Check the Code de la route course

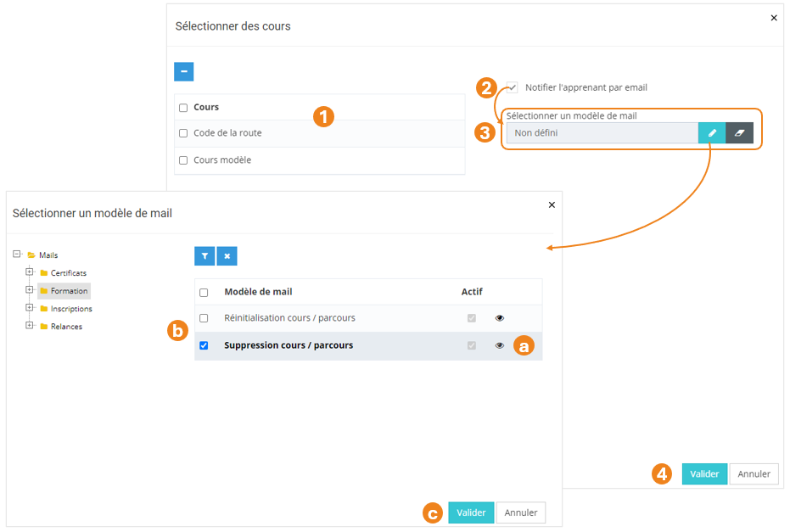coord(183,133)
